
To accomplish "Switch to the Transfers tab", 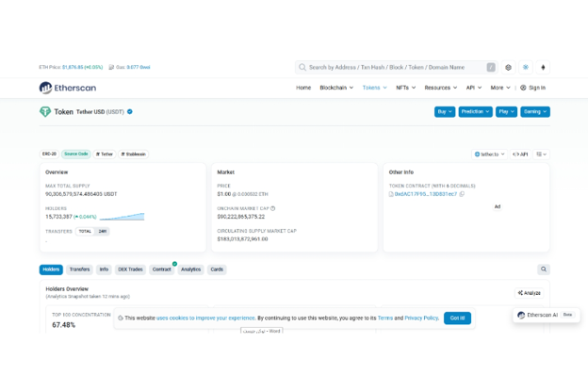I will pos(79,269).
